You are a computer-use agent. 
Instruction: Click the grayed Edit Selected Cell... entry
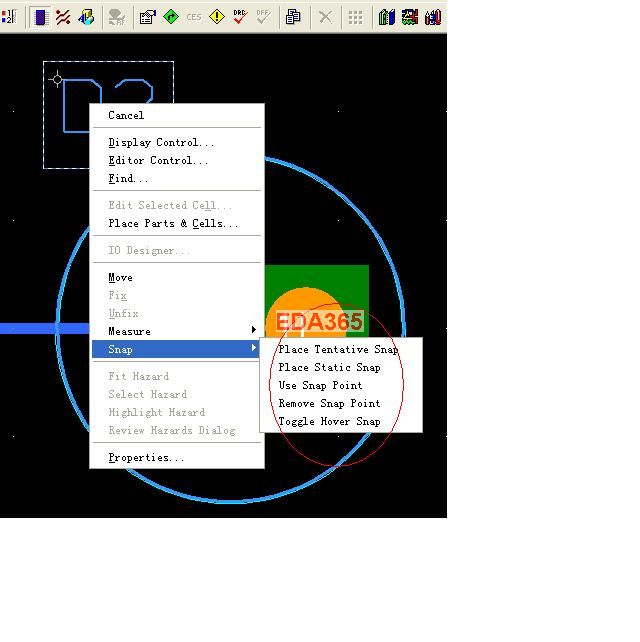(177, 206)
